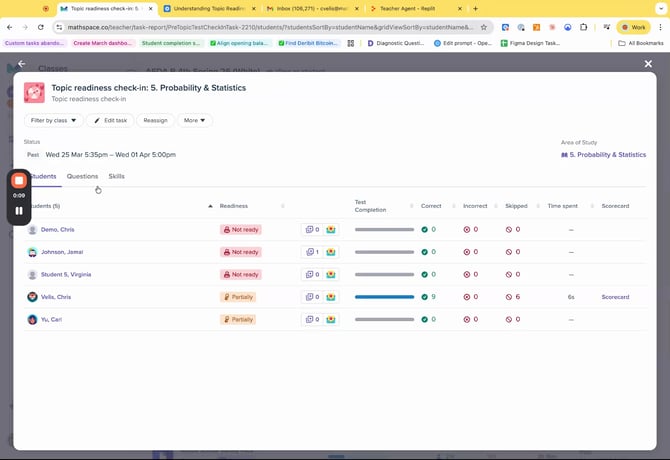This screenshot has width=670, height=460.
Task: Click the Reassign button
Action: 156,120
